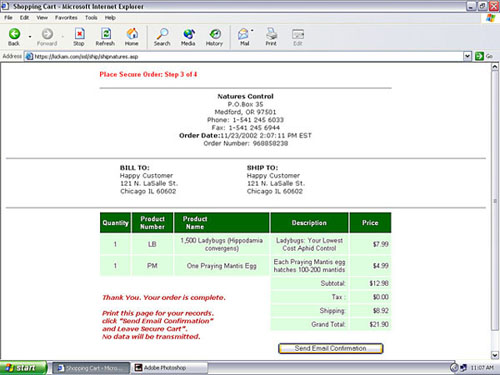
Task: Click the system tray network icon
Action: click(463, 368)
